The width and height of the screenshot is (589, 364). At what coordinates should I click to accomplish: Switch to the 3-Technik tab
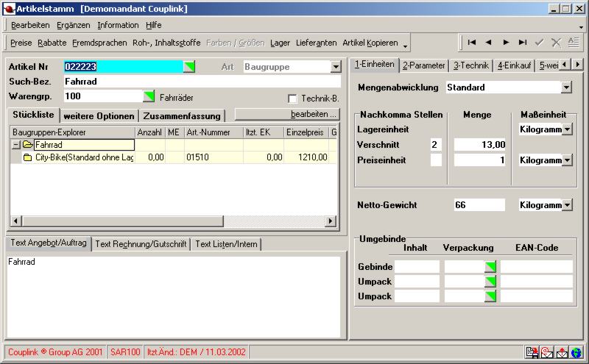470,65
